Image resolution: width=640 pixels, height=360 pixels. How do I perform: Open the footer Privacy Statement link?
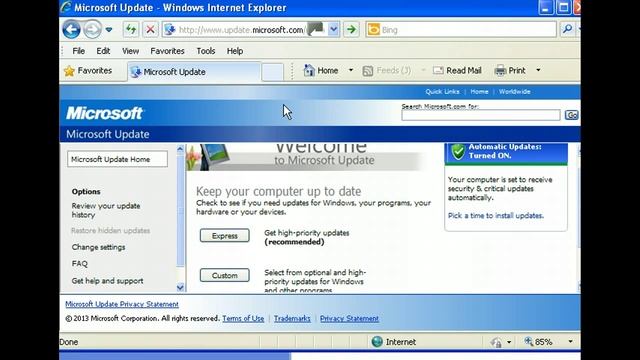[x=349, y=318]
